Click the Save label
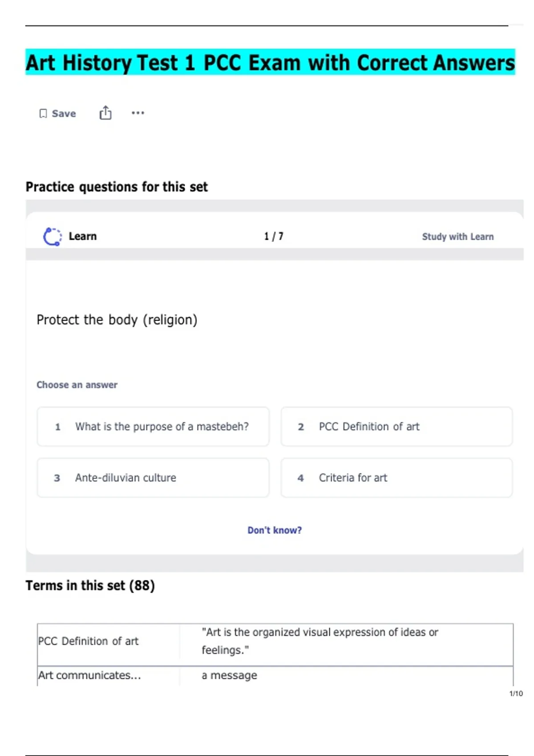This screenshot has height=756, width=534. [x=64, y=114]
